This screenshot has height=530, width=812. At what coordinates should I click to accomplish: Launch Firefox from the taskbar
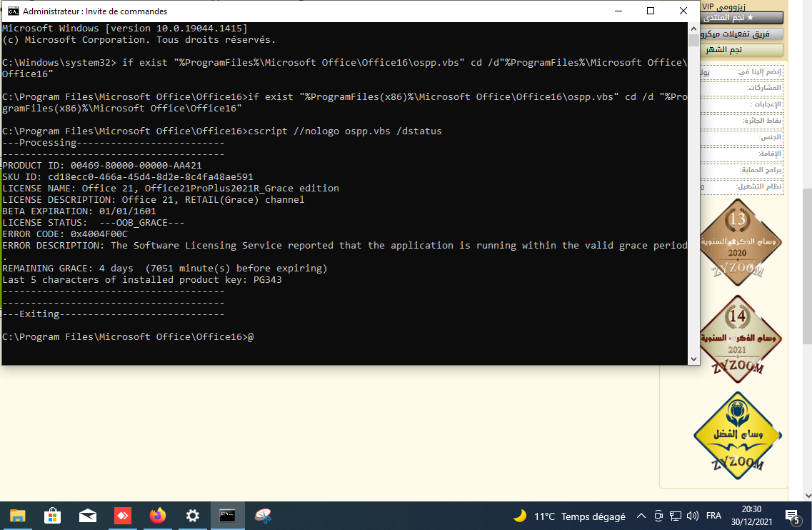157,516
